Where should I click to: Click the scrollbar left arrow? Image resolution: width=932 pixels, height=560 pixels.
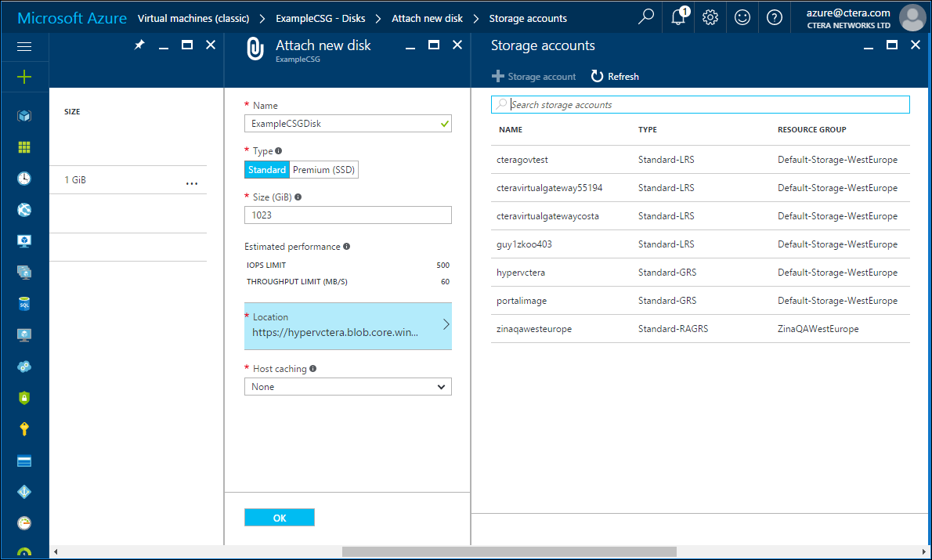click(x=56, y=551)
